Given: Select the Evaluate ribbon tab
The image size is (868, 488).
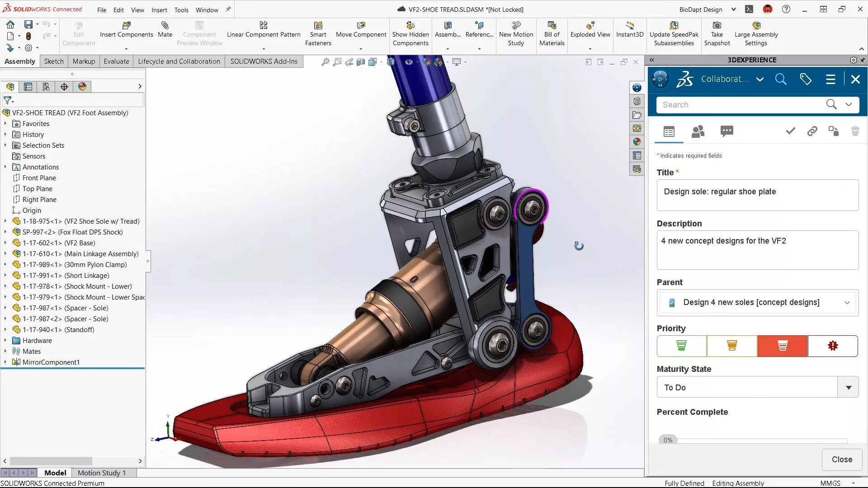Looking at the screenshot, I should 116,61.
